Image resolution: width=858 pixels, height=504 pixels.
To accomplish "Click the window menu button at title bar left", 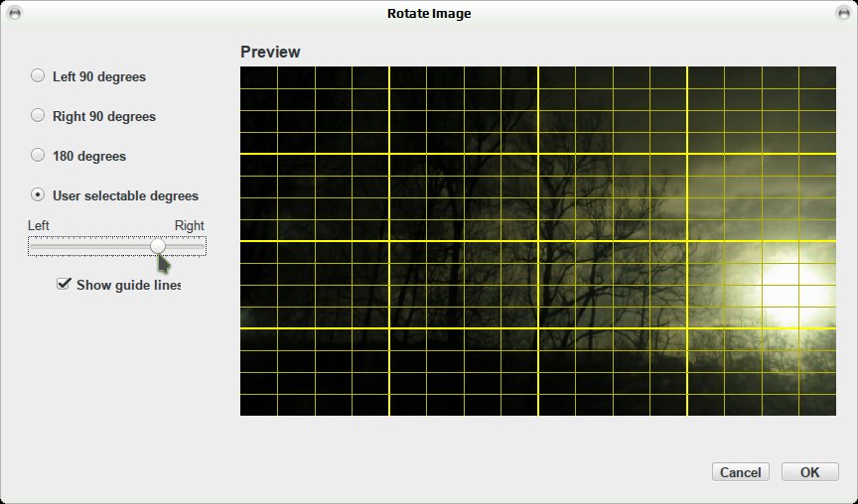I will pyautogui.click(x=15, y=13).
